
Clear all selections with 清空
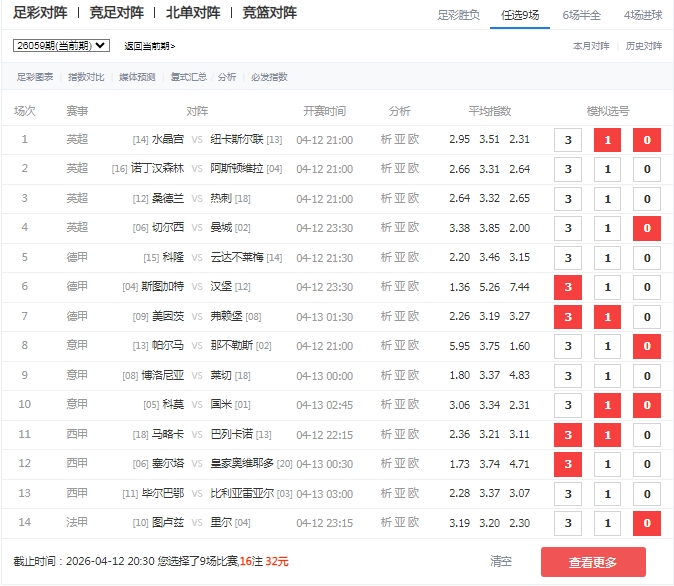[501, 562]
